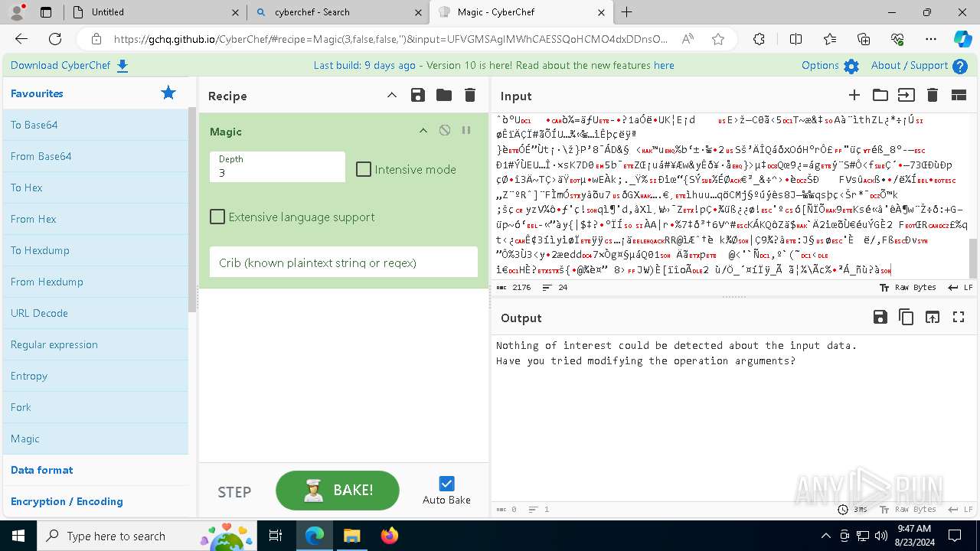Select To Base64 operation
The height and width of the screenshot is (551, 980).
[96, 125]
